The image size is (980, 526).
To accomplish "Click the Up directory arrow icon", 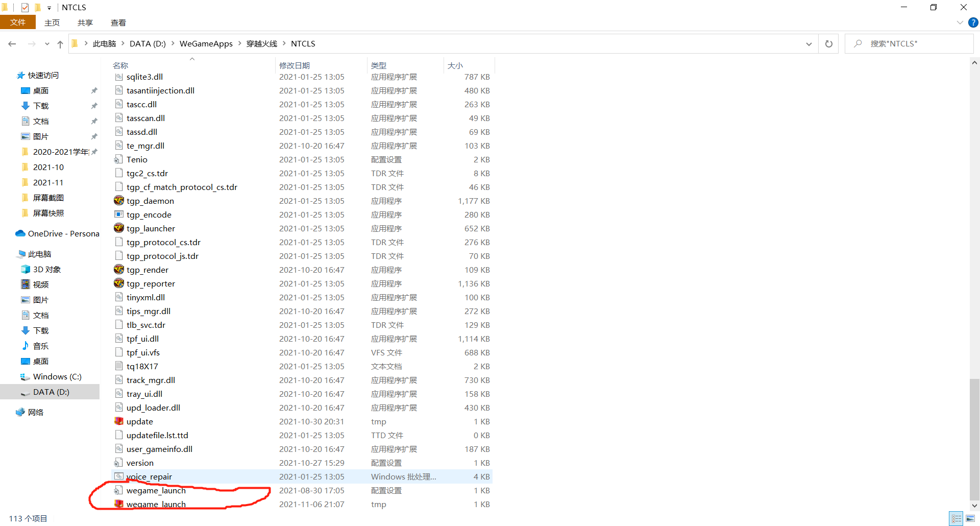I will [60, 44].
